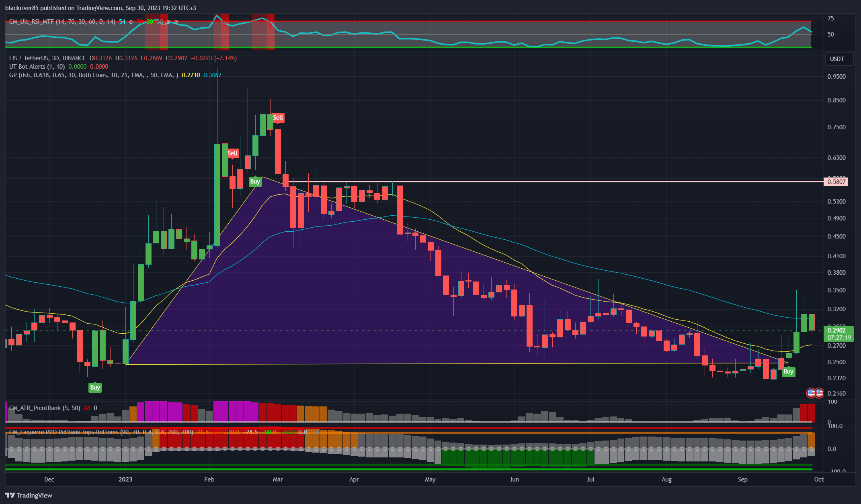The height and width of the screenshot is (504, 861).
Task: Click the Dec label on time axis
Action: tap(49, 480)
